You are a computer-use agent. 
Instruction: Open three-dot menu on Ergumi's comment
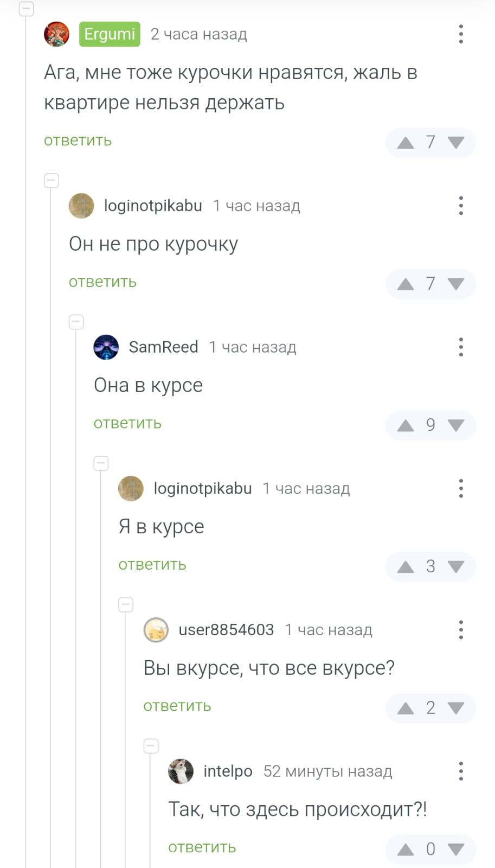[x=461, y=34]
